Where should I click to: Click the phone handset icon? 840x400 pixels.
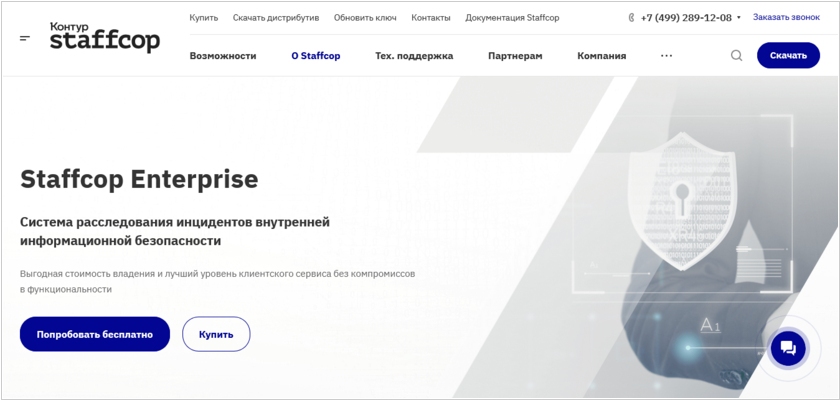(x=631, y=18)
